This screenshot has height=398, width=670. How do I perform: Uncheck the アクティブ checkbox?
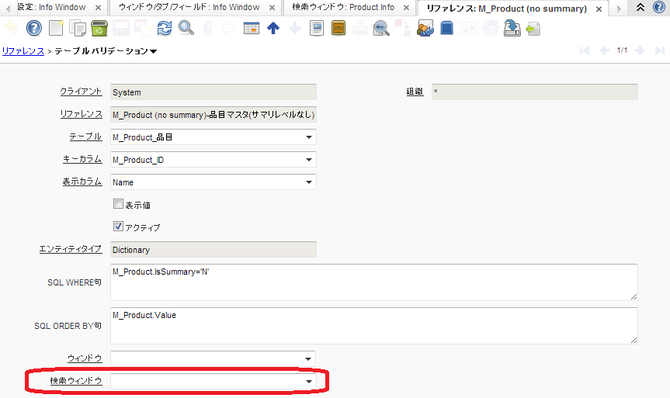tap(118, 227)
